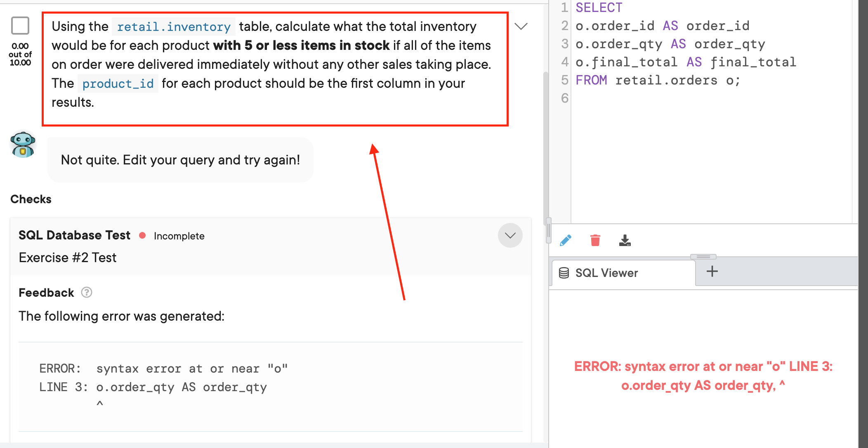Click the retail.inventory code chip
The image size is (868, 448).
173,26
